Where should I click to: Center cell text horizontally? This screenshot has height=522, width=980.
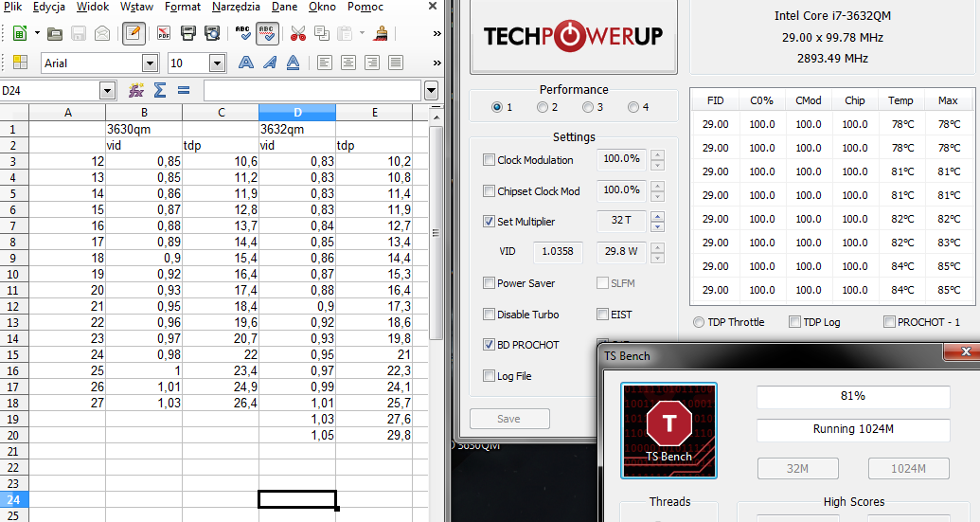tap(348, 63)
